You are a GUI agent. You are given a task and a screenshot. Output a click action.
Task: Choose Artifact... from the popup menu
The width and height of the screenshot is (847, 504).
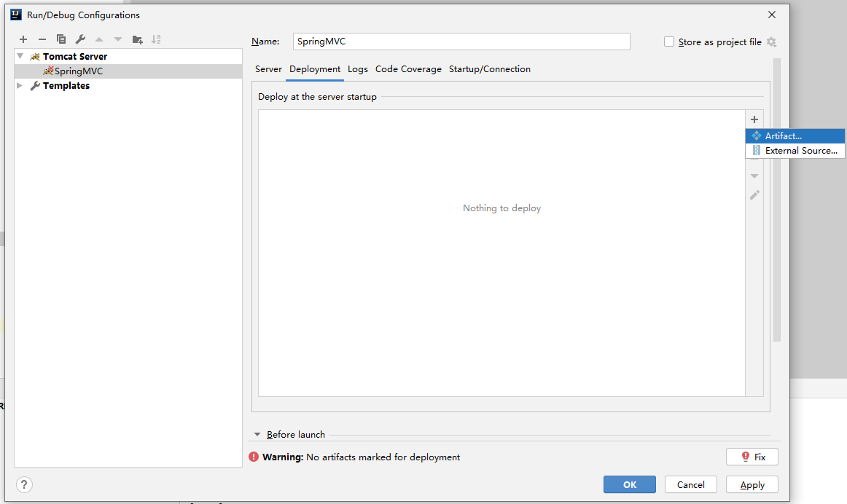795,136
